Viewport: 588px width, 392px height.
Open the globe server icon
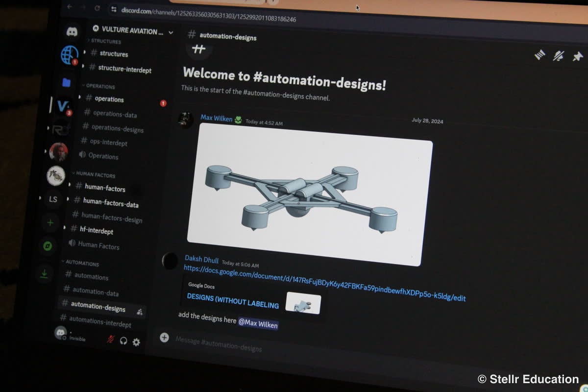click(x=69, y=55)
